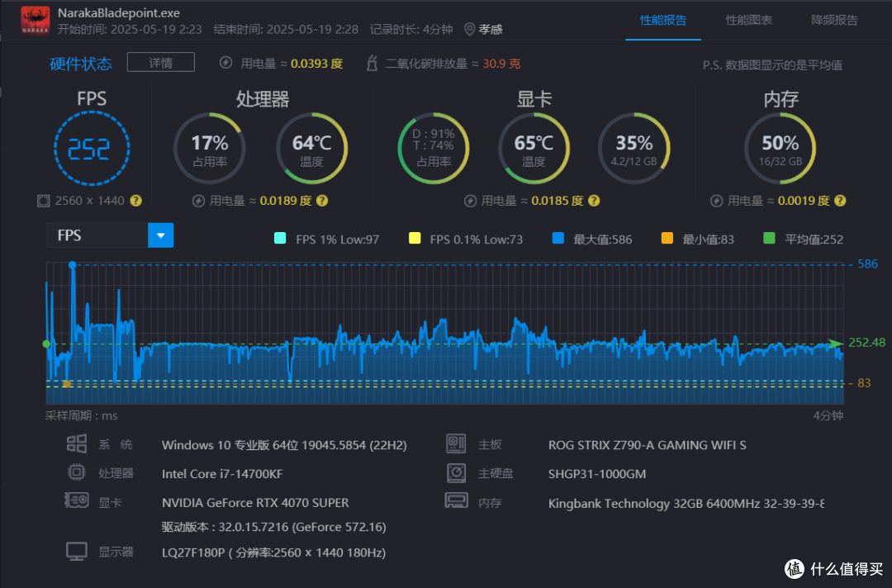
Task: Click the GPU D:91% usage gauge
Action: pyautogui.click(x=434, y=149)
